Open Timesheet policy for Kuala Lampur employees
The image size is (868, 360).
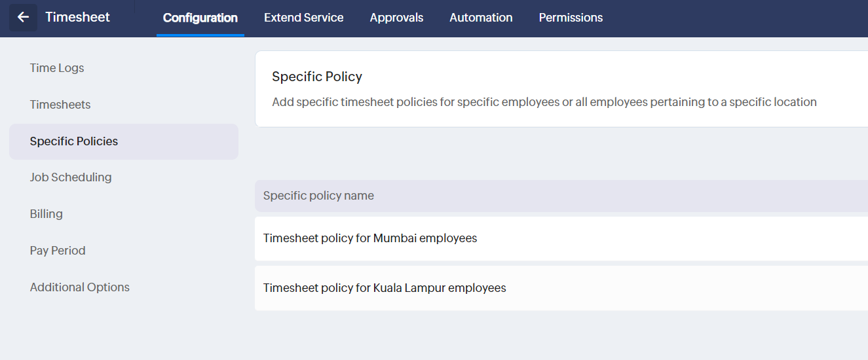coord(385,288)
